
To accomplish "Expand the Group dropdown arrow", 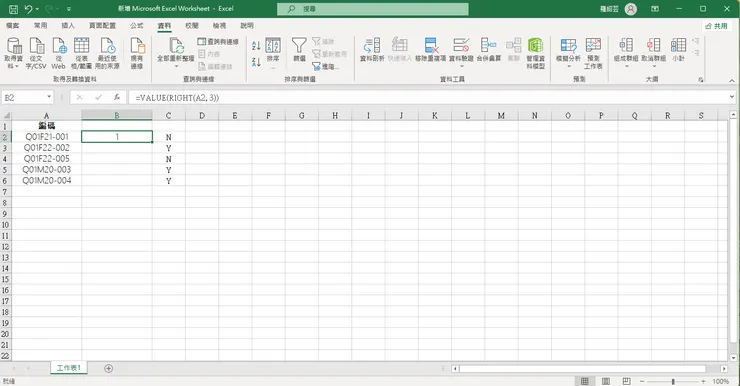I will (626, 66).
